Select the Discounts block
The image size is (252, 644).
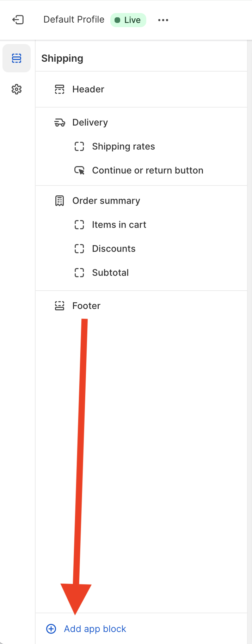[141, 249]
